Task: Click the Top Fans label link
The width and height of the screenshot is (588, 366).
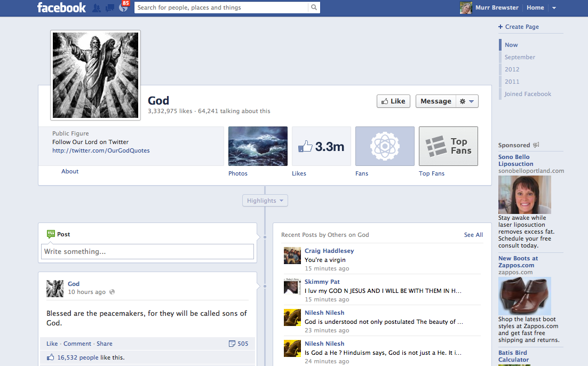Action: [432, 173]
